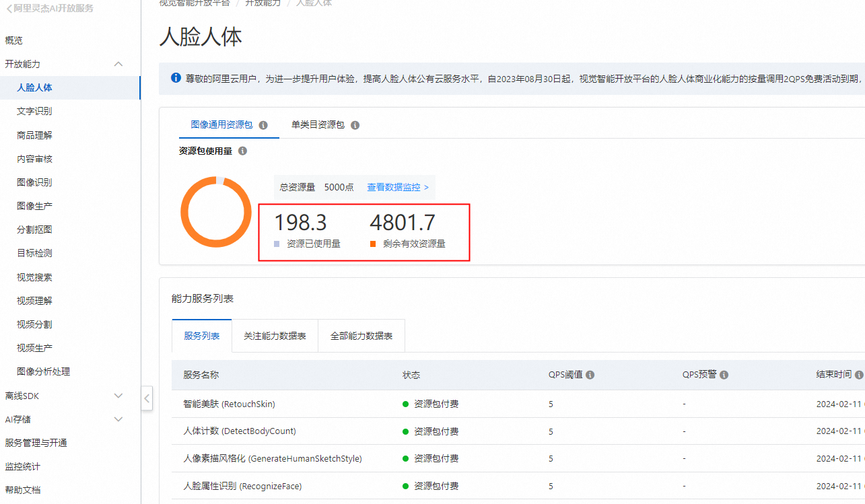Click the orange 剩余有效资源量 legend square
The width and height of the screenshot is (865, 504).
(x=373, y=244)
